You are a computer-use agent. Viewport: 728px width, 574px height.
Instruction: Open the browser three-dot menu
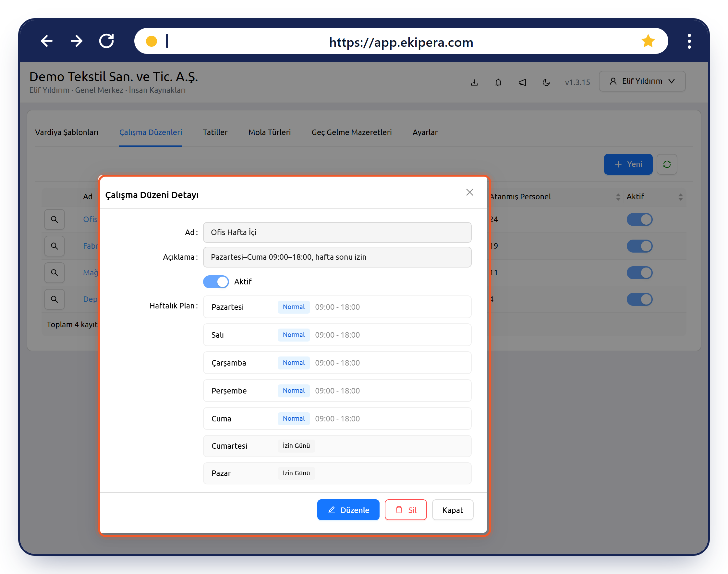click(x=689, y=41)
